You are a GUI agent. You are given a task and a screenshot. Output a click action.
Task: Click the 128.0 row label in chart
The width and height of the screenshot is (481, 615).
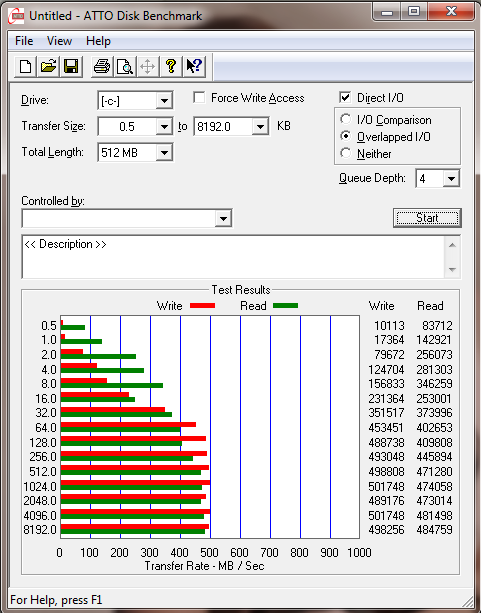(43, 442)
